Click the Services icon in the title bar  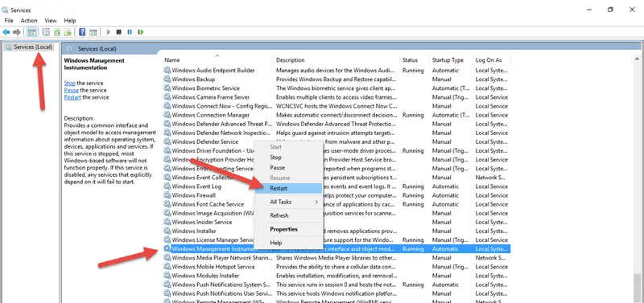pyautogui.click(x=5, y=10)
